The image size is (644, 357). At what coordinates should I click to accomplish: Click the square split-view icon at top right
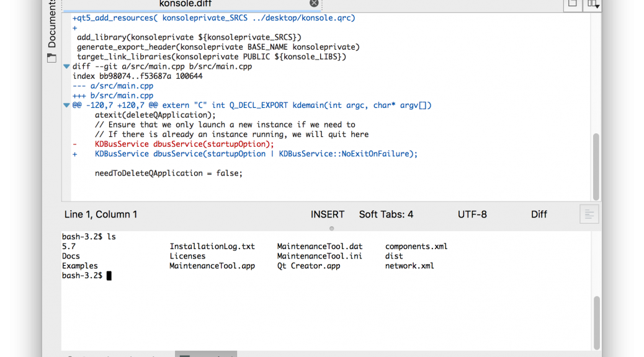tap(572, 4)
